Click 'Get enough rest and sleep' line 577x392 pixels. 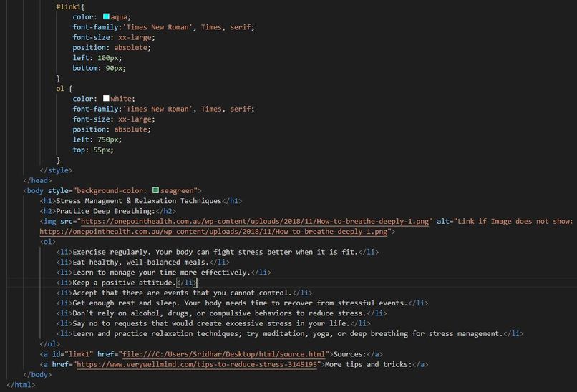(242, 303)
